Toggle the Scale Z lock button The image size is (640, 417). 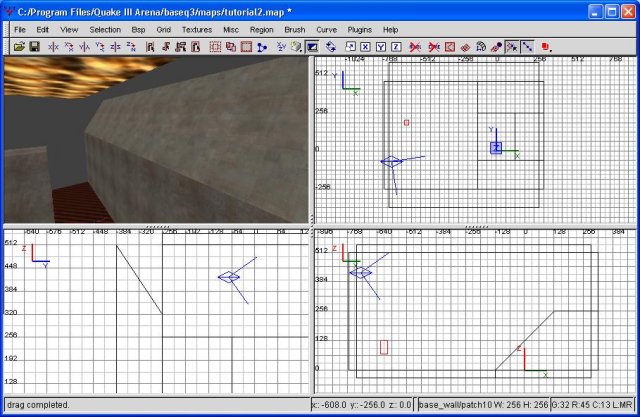396,47
